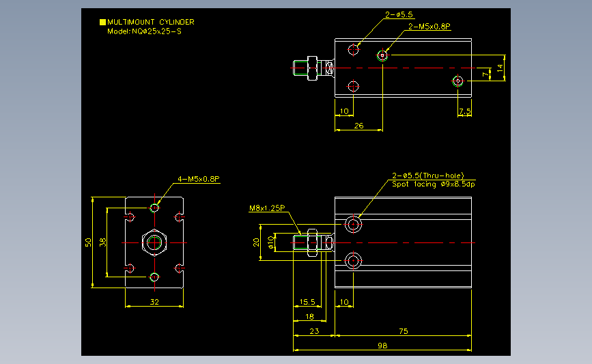This screenshot has width=592, height=364.
Task: Click the 50 height dimension
Action: click(x=88, y=242)
